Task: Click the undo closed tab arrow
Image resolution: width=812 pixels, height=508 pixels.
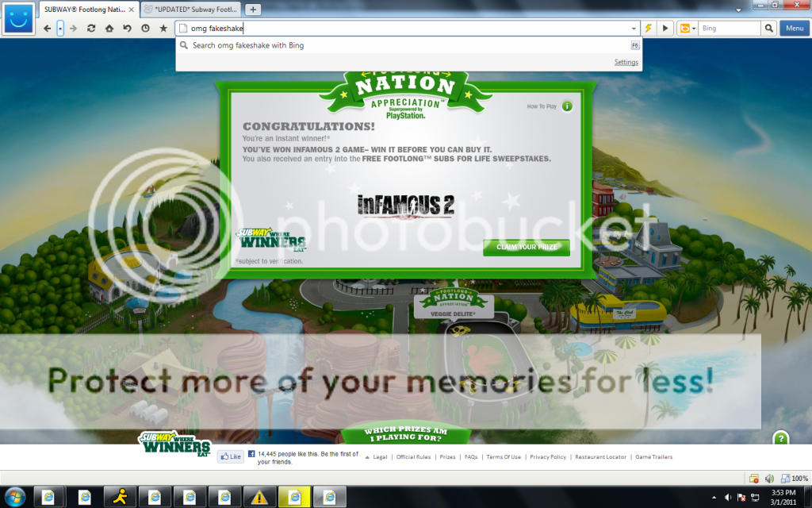Action: click(x=128, y=29)
